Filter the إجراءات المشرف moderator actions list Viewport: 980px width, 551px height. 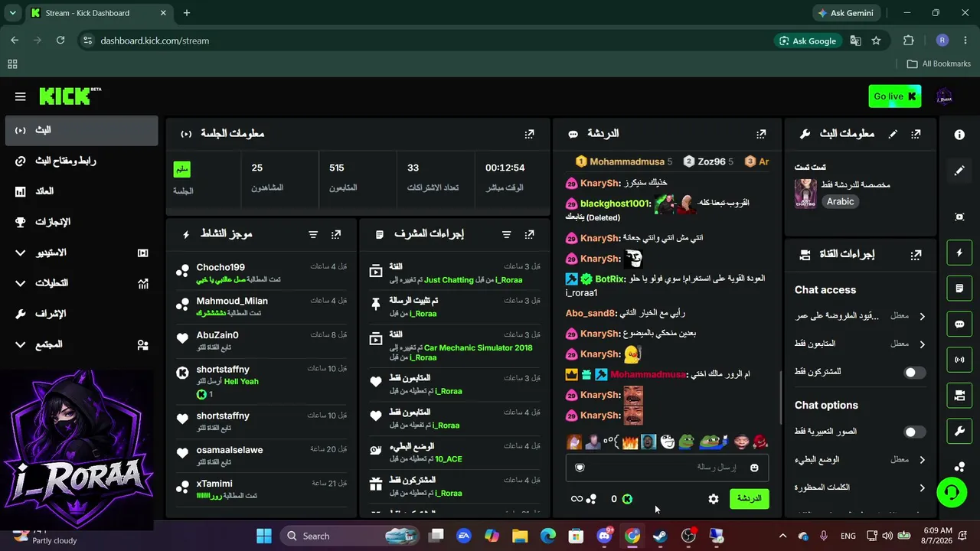point(506,234)
